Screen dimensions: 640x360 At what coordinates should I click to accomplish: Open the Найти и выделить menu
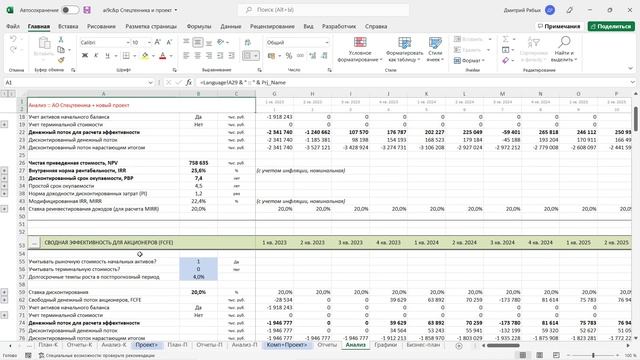click(x=564, y=49)
